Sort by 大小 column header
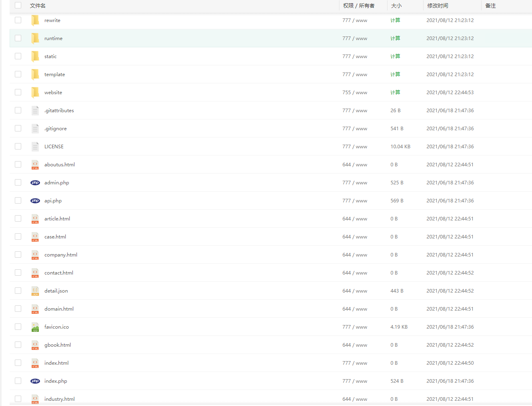Screen dimensions: 532x406 (396, 6)
